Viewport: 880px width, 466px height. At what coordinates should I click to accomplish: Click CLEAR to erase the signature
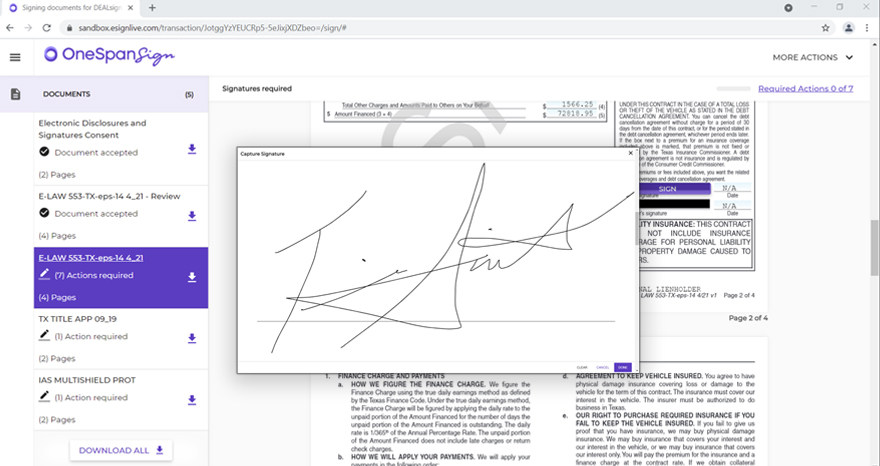point(582,367)
